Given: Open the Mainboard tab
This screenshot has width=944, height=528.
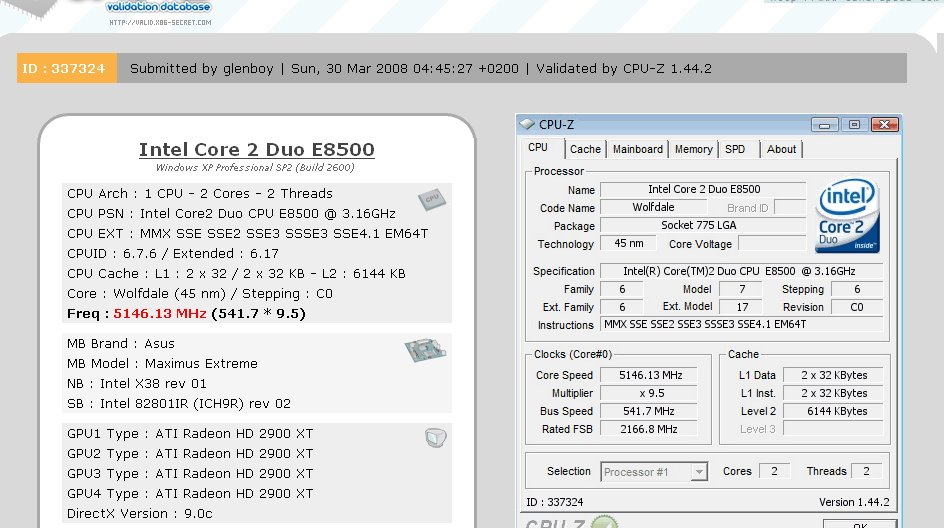Looking at the screenshot, I should (x=637, y=149).
